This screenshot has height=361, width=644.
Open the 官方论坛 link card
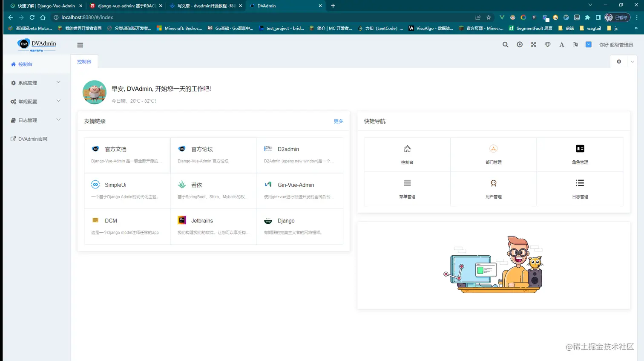tap(214, 155)
